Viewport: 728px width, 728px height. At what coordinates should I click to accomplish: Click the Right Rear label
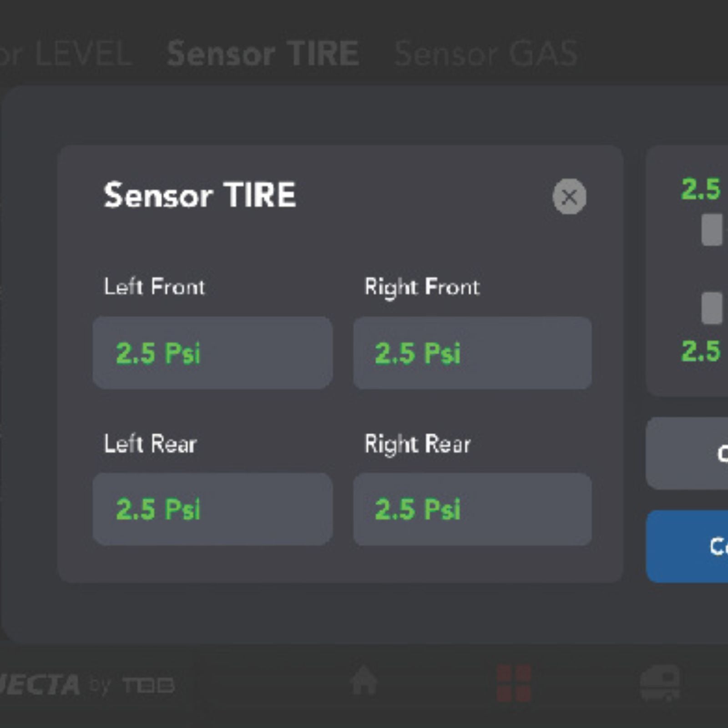coord(417,444)
